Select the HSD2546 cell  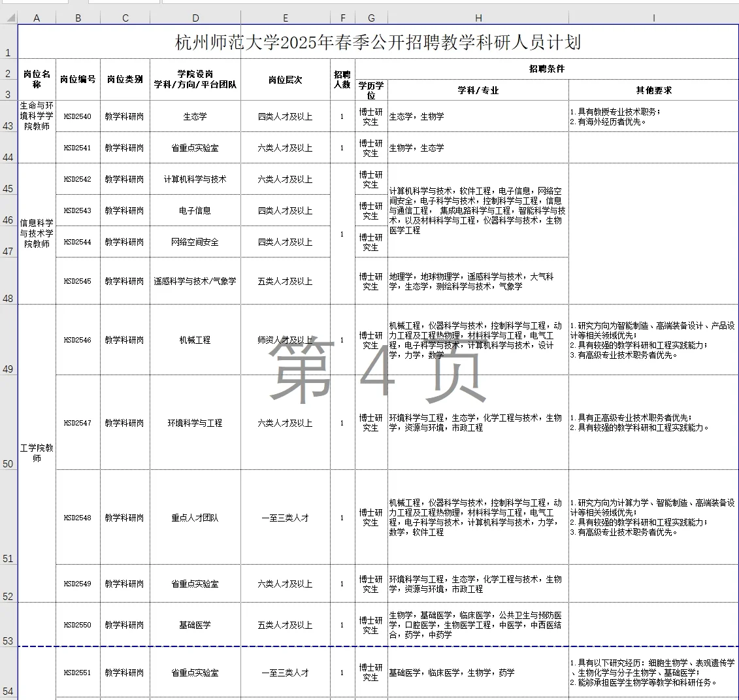click(78, 340)
